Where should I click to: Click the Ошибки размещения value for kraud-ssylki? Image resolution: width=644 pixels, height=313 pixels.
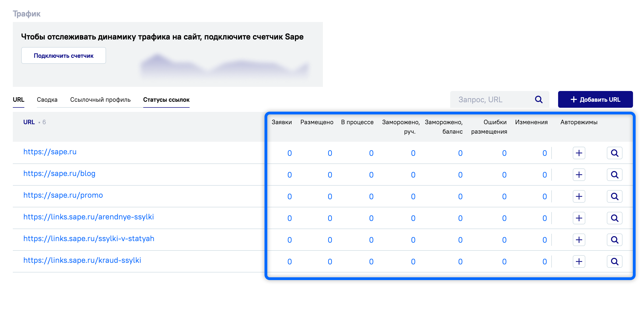[x=504, y=261]
